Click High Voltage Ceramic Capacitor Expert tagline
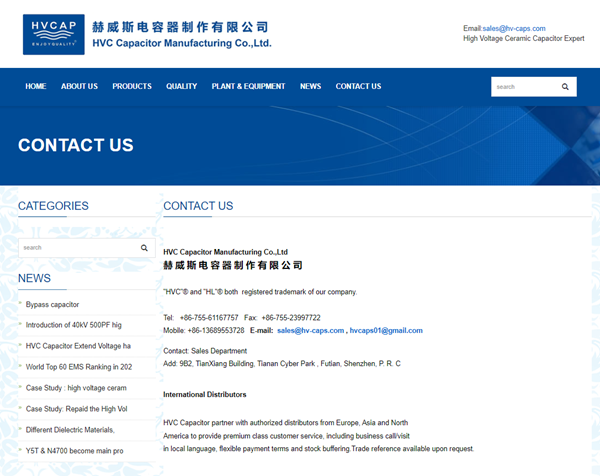Image resolution: width=600 pixels, height=476 pixels. click(x=523, y=38)
